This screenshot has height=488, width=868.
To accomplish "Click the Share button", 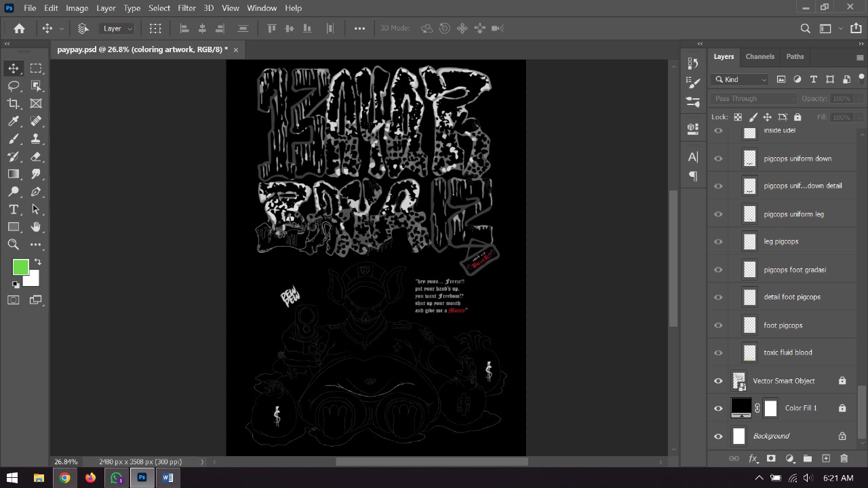I will 856,28.
